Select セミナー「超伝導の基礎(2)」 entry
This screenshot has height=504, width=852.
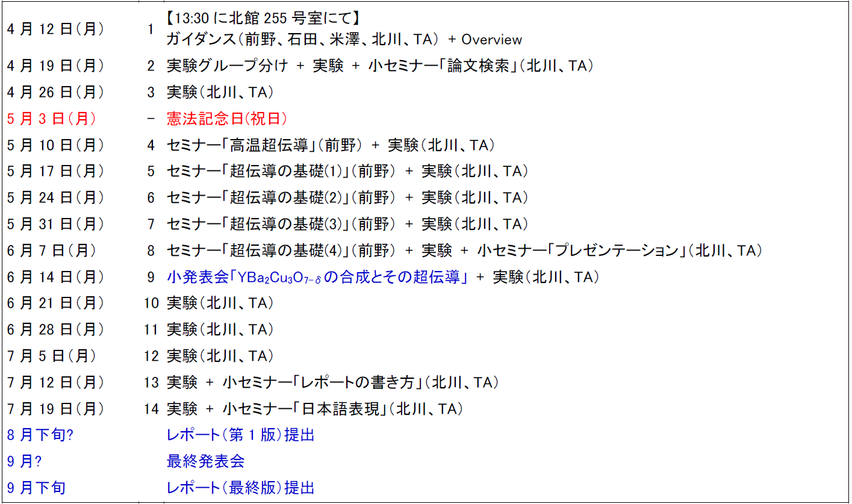click(347, 198)
